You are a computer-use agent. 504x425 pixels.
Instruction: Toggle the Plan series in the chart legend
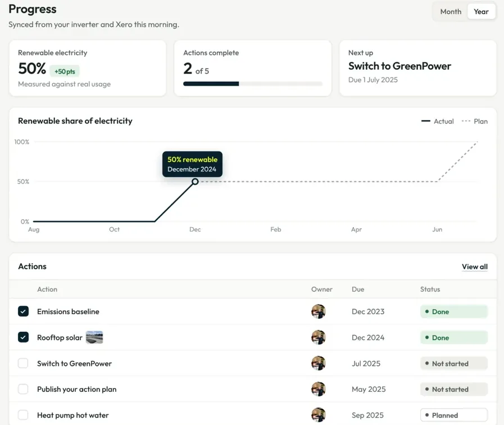(475, 121)
